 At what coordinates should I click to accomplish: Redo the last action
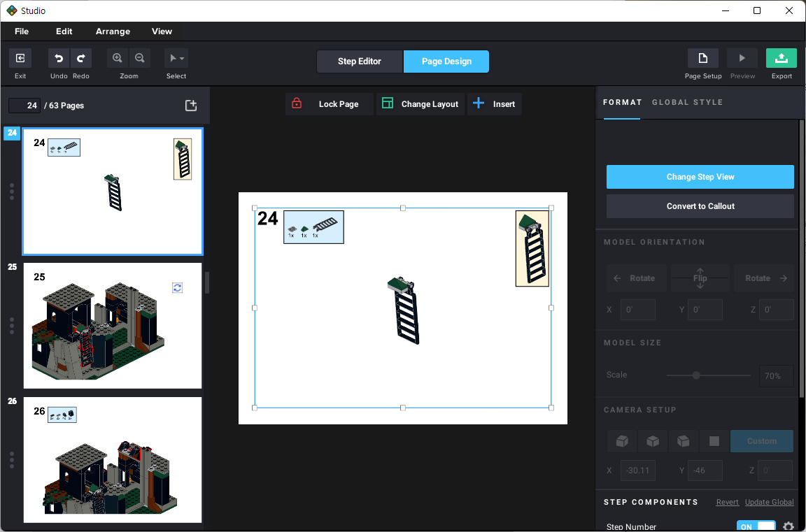point(80,59)
